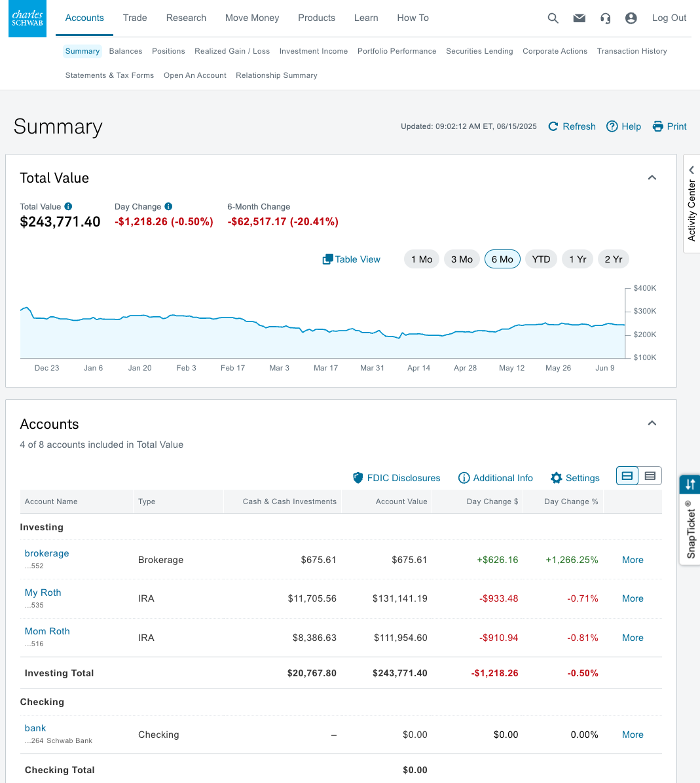The image size is (700, 783).
Task: Click the Settings gear icon
Action: coord(556,478)
